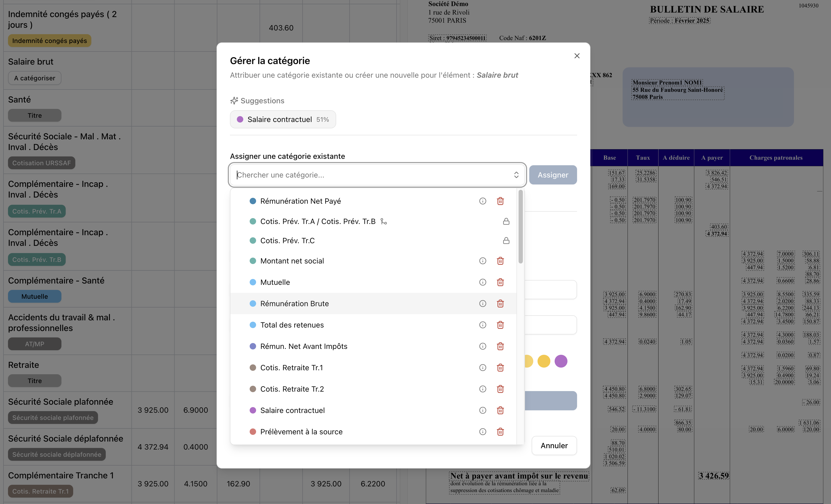Screen dimensions: 831x504
Task: Click the trash icon next to Total des retenues
Action: 500,325
